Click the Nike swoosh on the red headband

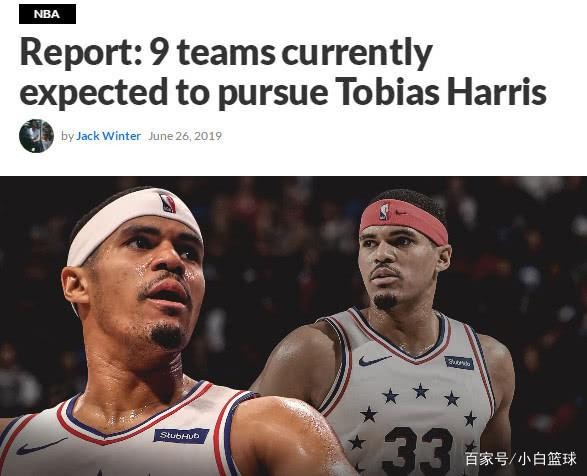pos(401,213)
